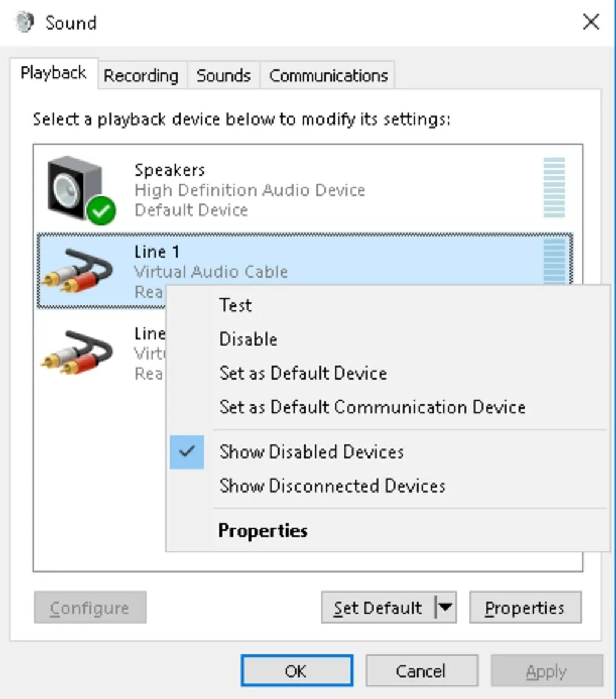Choose Test from the context menu
The height and width of the screenshot is (699, 616).
pyautogui.click(x=236, y=305)
